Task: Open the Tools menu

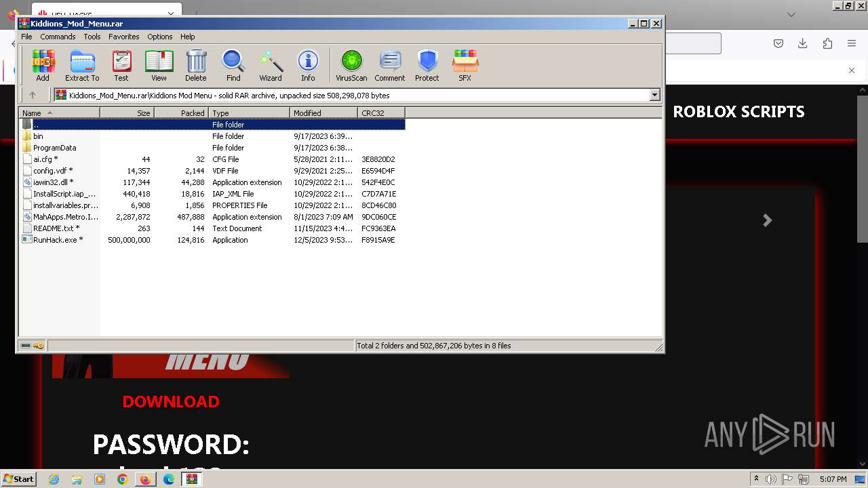Action: 92,37
